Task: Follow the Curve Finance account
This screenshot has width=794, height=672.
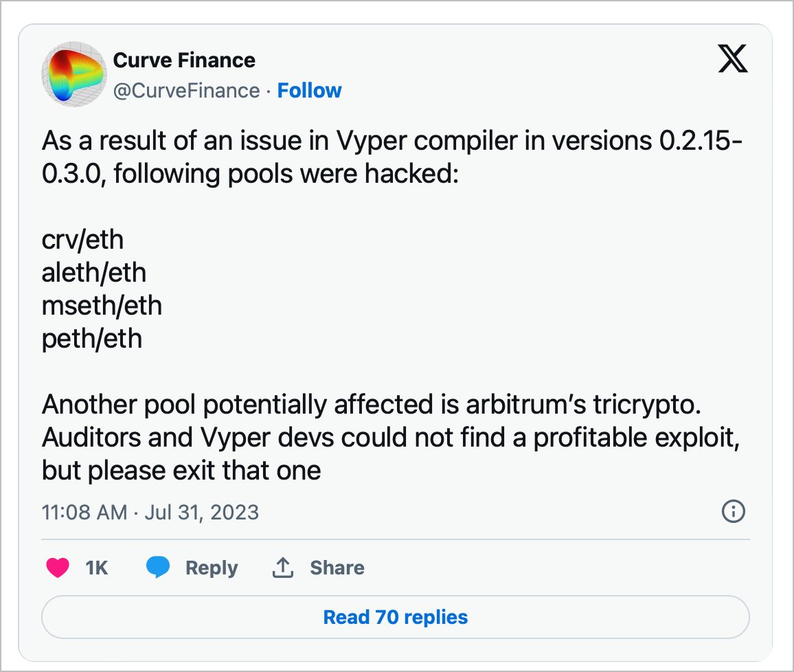Action: pos(309,91)
